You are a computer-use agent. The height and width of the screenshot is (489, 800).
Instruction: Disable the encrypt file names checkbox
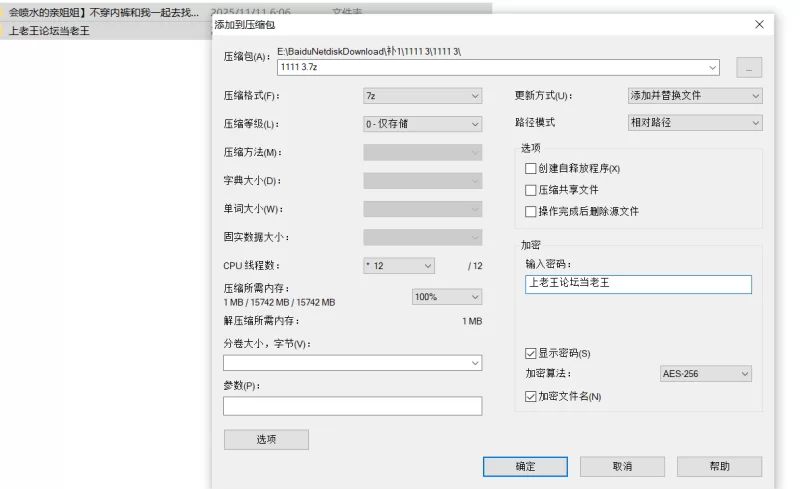(531, 397)
